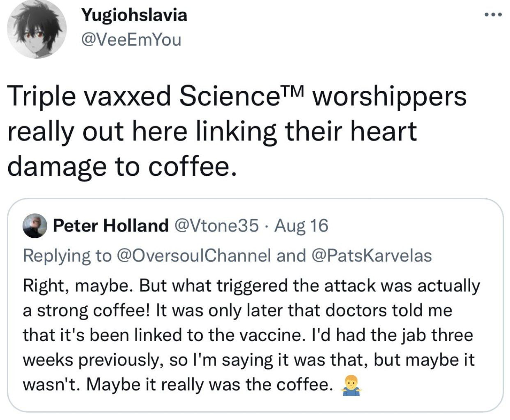The image size is (510, 420).
Task: Open the Aug 16 timestamp
Action: pyautogui.click(x=301, y=225)
